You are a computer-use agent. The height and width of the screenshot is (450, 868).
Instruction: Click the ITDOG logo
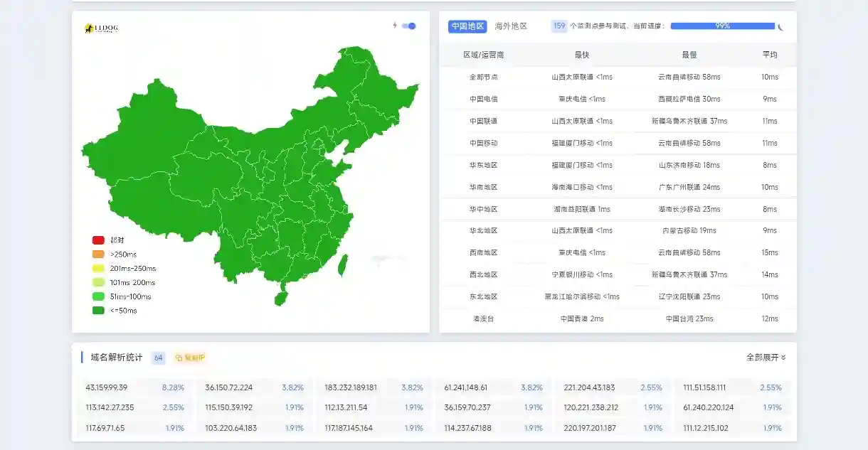(x=101, y=28)
